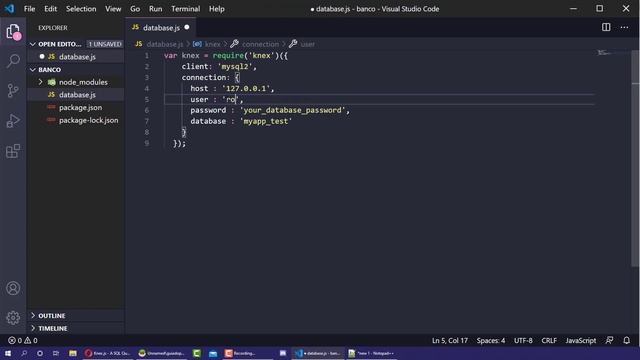Open errors and warnings problems indicator

click(23, 340)
